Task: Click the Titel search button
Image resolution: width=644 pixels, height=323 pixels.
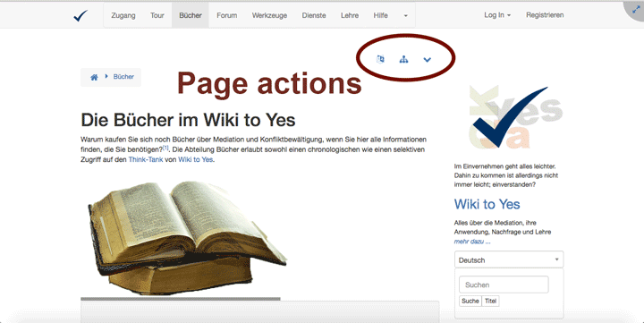Action: 490,301
